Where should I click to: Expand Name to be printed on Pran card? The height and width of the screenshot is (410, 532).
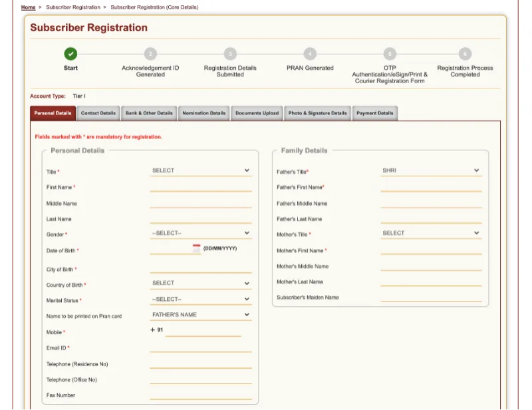(x=200, y=315)
